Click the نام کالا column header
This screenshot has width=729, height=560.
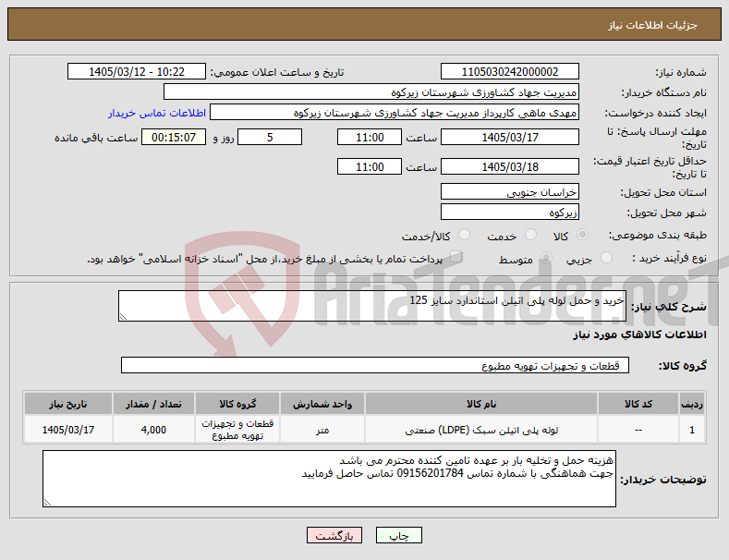(x=481, y=404)
